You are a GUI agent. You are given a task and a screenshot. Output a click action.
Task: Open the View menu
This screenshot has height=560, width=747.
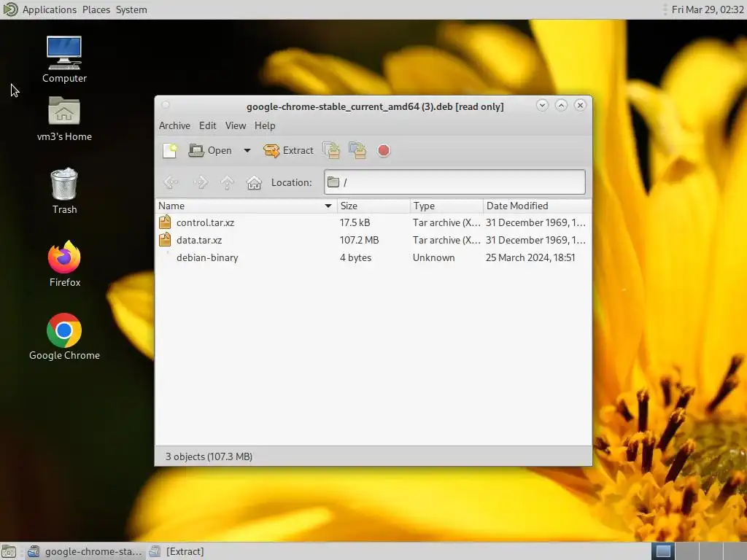coord(236,125)
